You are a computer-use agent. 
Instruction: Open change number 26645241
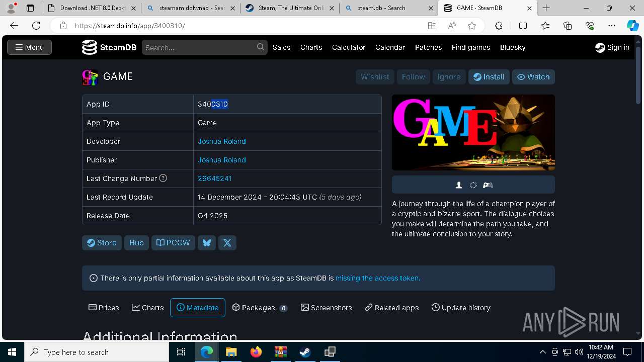pyautogui.click(x=215, y=178)
